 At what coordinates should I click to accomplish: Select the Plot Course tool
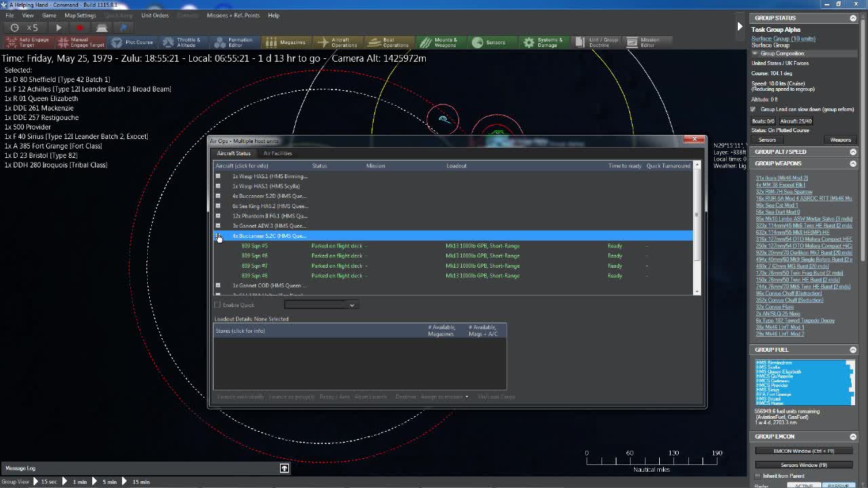pos(132,42)
